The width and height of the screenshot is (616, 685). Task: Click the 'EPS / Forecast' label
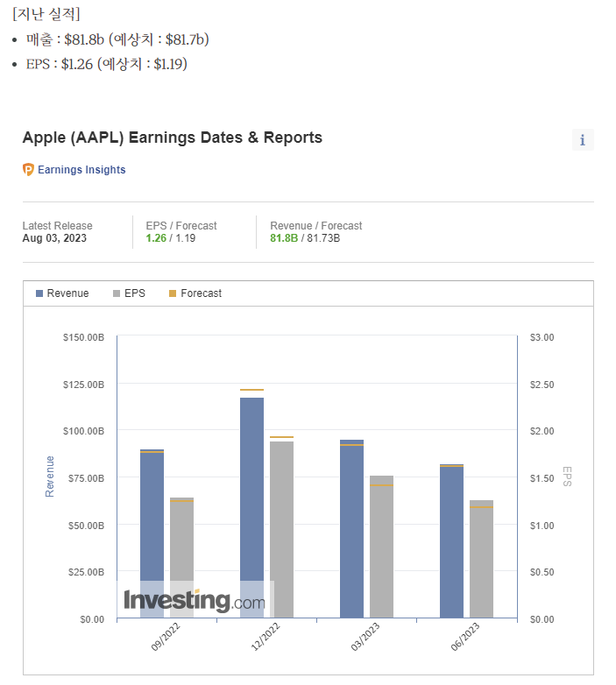click(181, 226)
